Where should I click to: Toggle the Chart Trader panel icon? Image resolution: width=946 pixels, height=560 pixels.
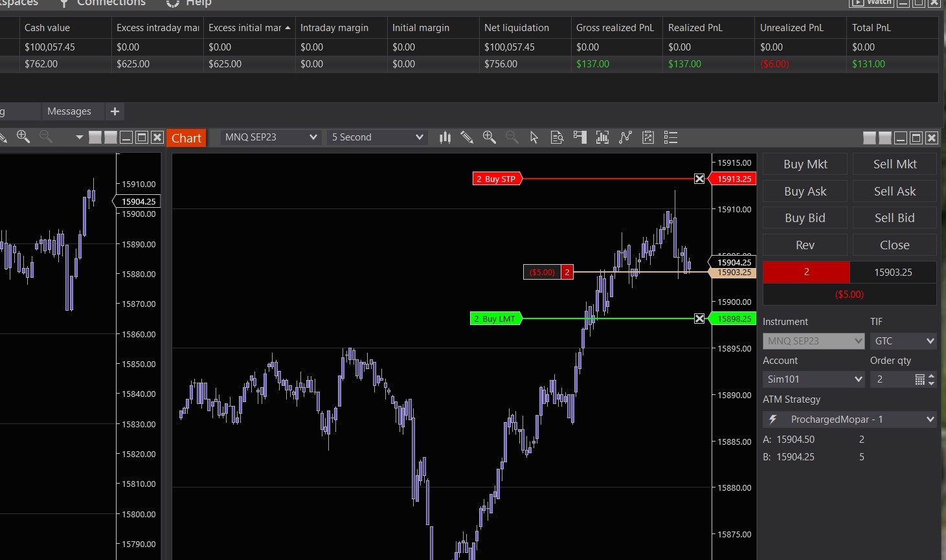click(x=580, y=137)
